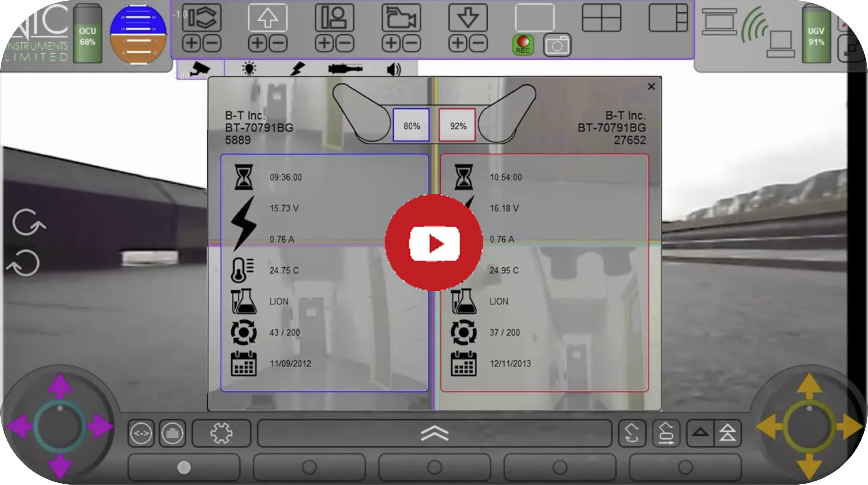Screen dimensions: 868x485
Task: Select the 80% left battery box
Action: (411, 125)
